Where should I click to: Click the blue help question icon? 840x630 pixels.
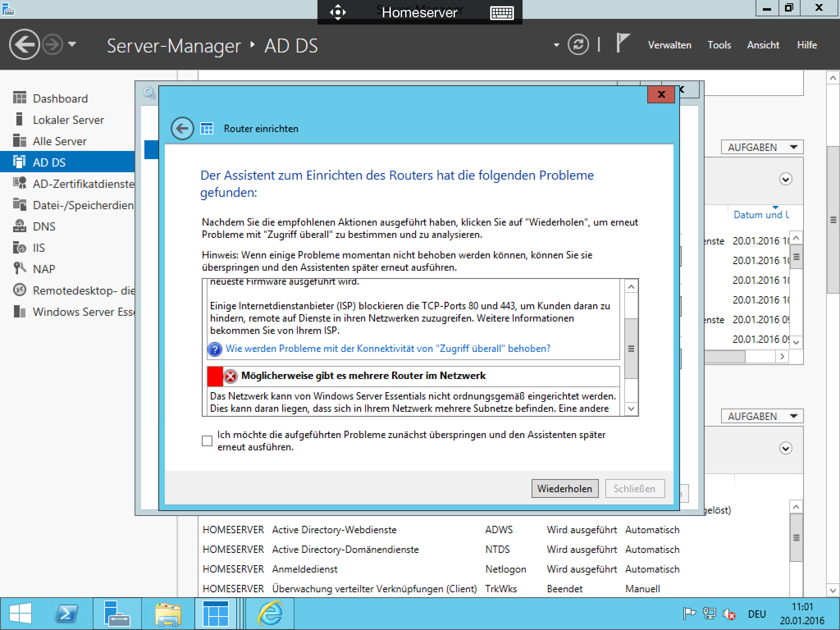(x=215, y=349)
